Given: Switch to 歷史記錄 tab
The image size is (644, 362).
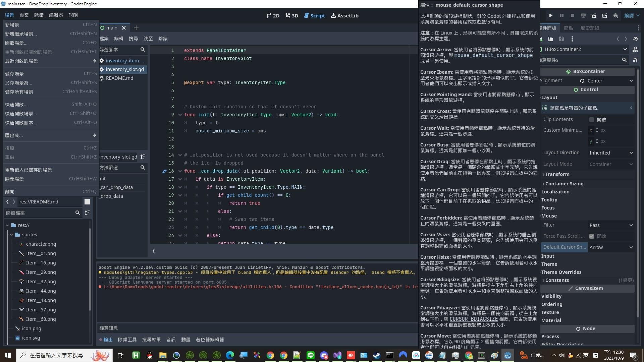Looking at the screenshot, I should (590, 28).
